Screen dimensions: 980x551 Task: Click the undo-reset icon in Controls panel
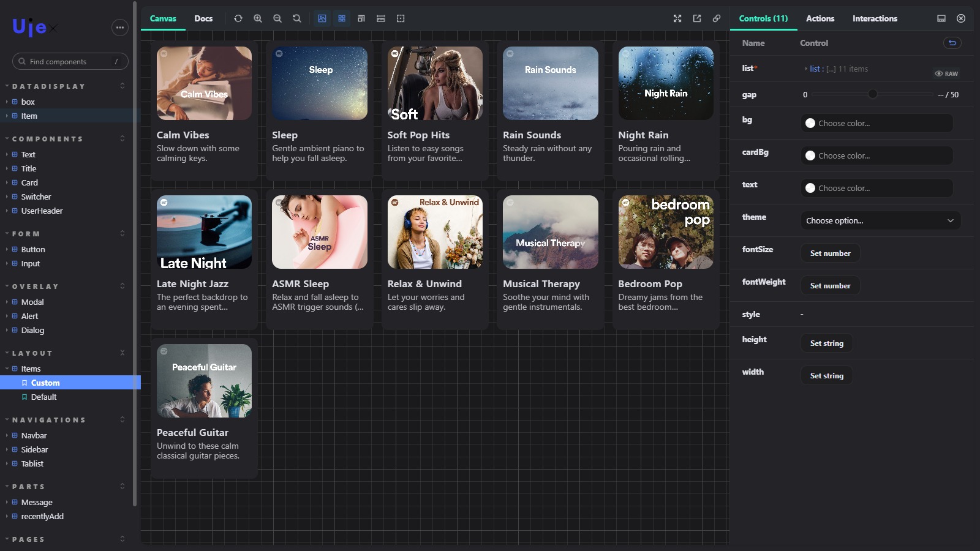coord(951,43)
